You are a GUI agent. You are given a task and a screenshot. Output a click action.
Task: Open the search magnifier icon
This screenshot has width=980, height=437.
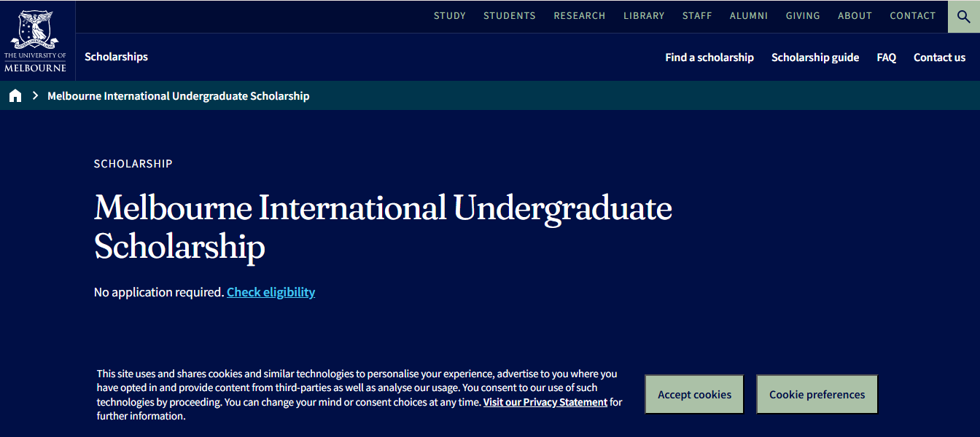962,16
